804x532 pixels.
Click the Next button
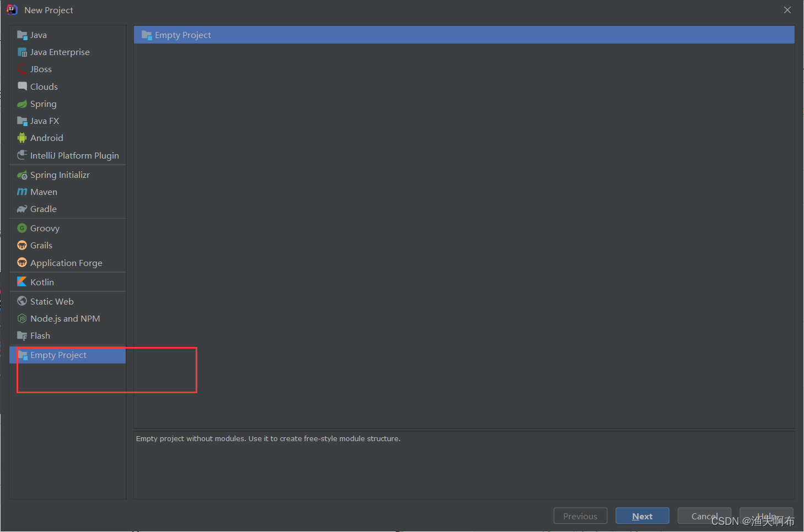pos(642,516)
